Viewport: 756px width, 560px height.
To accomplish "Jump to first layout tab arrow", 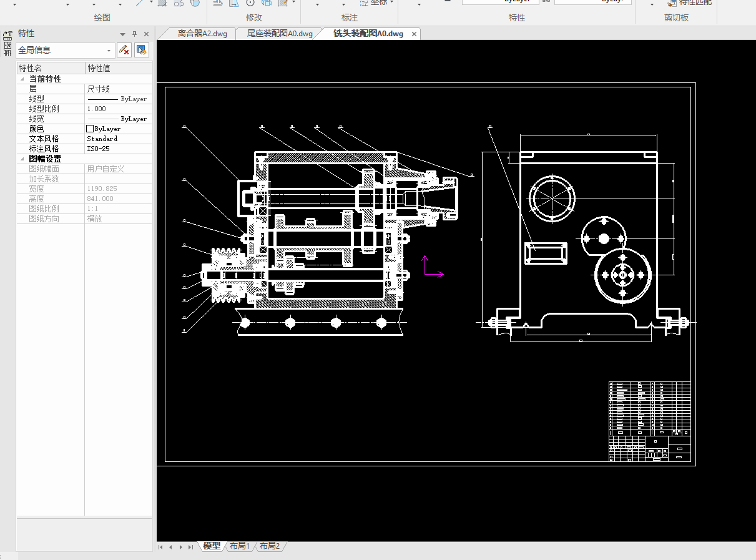I will (x=160, y=547).
